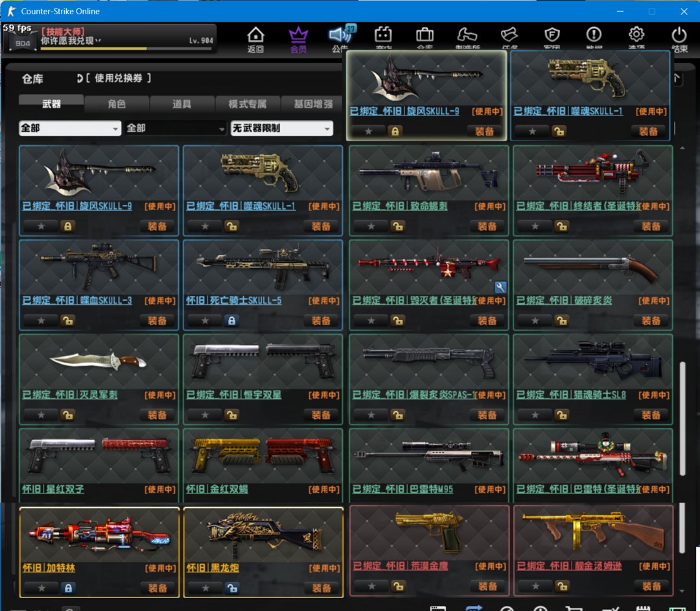The width and height of the screenshot is (700, 611).
Task: Click the lock icon on 喋血SKULL-3 card
Action: (68, 320)
